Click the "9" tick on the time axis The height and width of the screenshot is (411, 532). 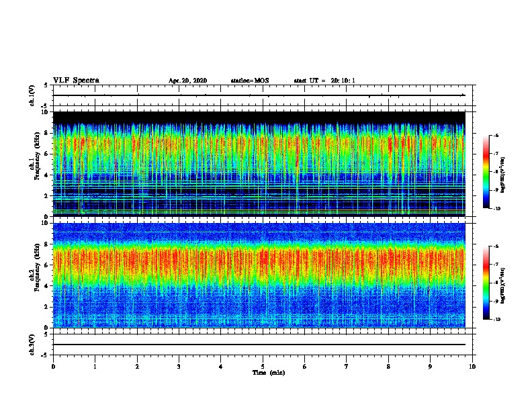click(x=430, y=367)
